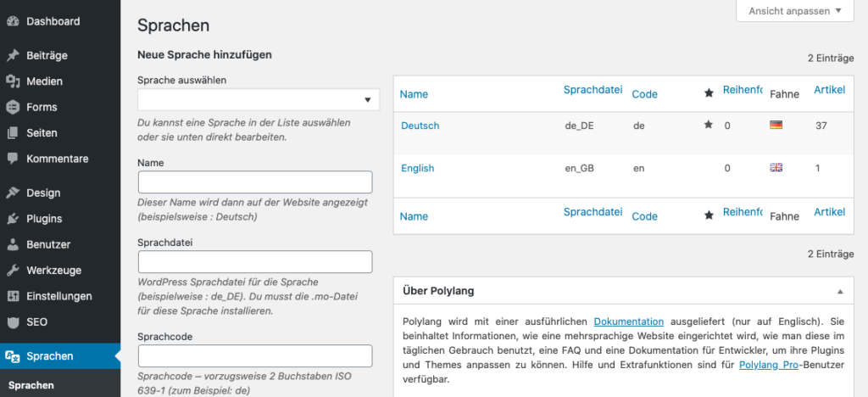Click the Design paintbrush icon
Screen dimensions: 868x397
coord(13,193)
